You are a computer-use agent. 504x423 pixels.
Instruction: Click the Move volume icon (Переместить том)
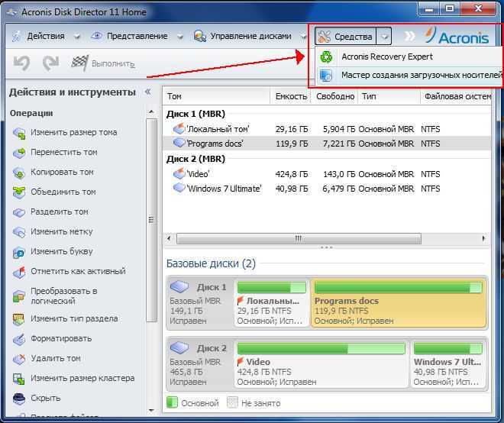coord(19,153)
